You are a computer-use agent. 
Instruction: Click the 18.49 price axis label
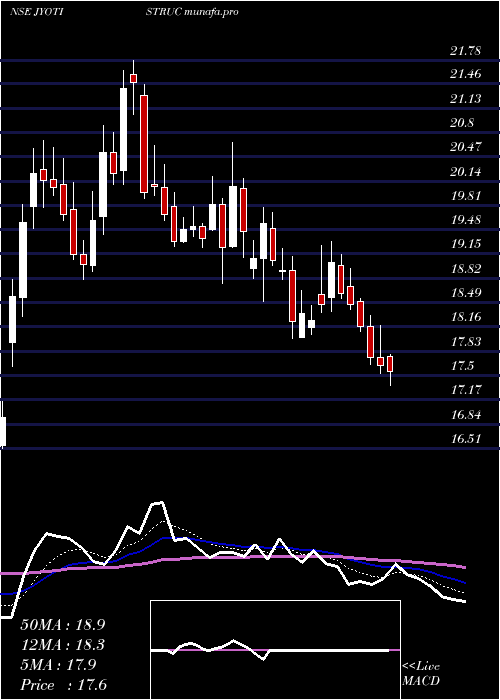click(x=466, y=293)
